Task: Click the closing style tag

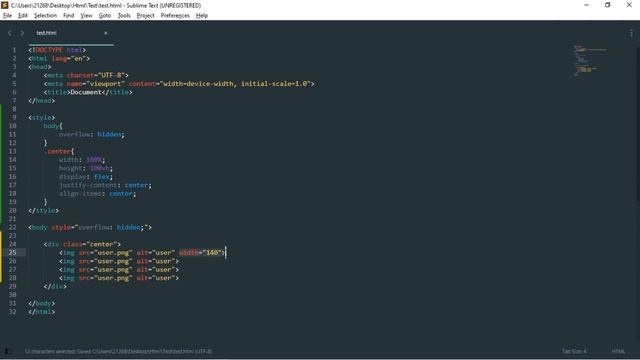Action: (x=43, y=211)
